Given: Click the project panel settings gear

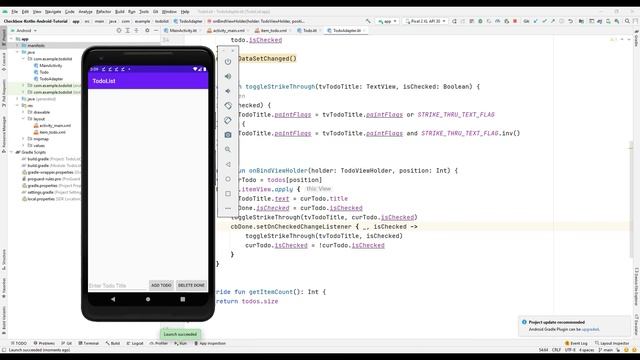Looking at the screenshot, I should pos(147,30).
